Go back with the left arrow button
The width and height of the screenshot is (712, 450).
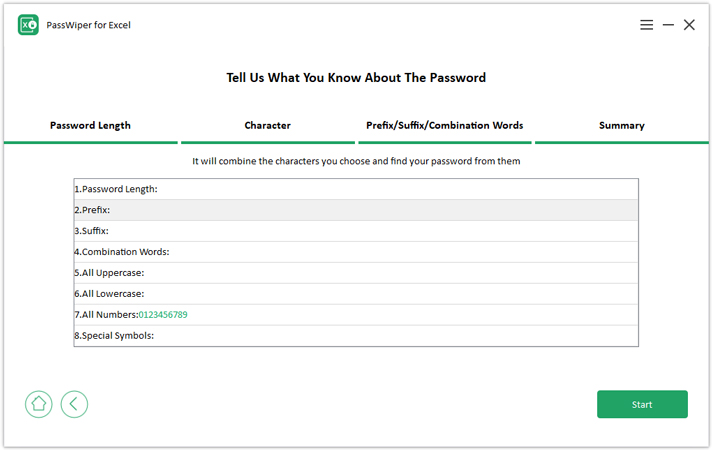click(x=74, y=404)
